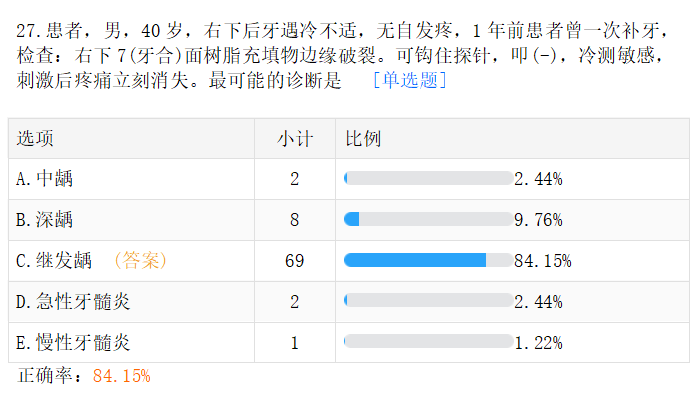Click the count 8 cell
The height and width of the screenshot is (398, 698).
[295, 220]
